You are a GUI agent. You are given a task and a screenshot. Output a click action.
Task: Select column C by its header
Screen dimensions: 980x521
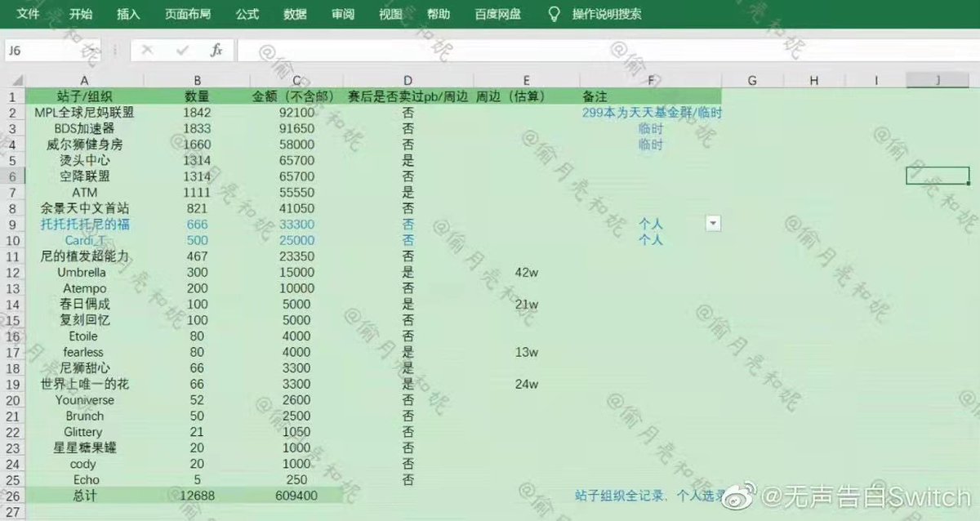pos(296,80)
